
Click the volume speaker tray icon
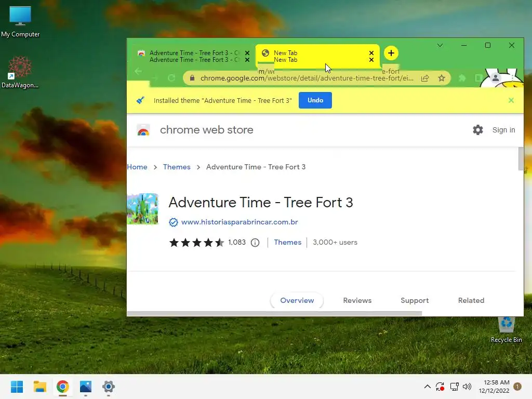tap(467, 387)
